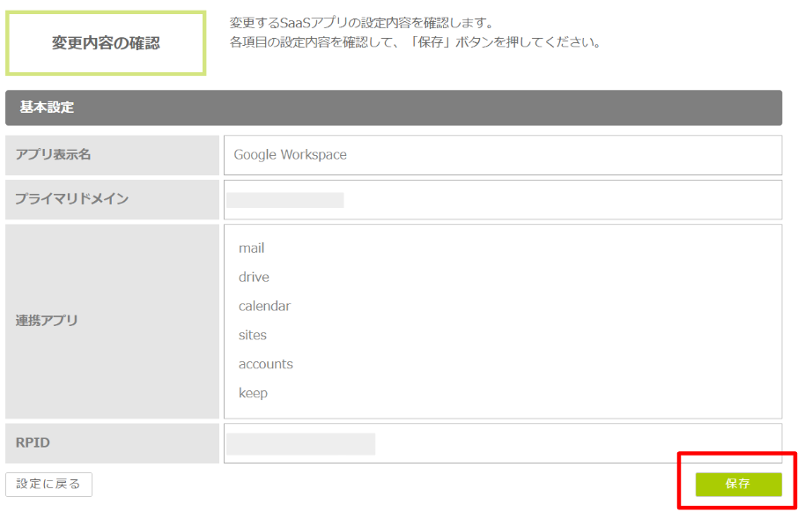Select drive in the linked apps list
812x519 pixels.
pyautogui.click(x=254, y=278)
